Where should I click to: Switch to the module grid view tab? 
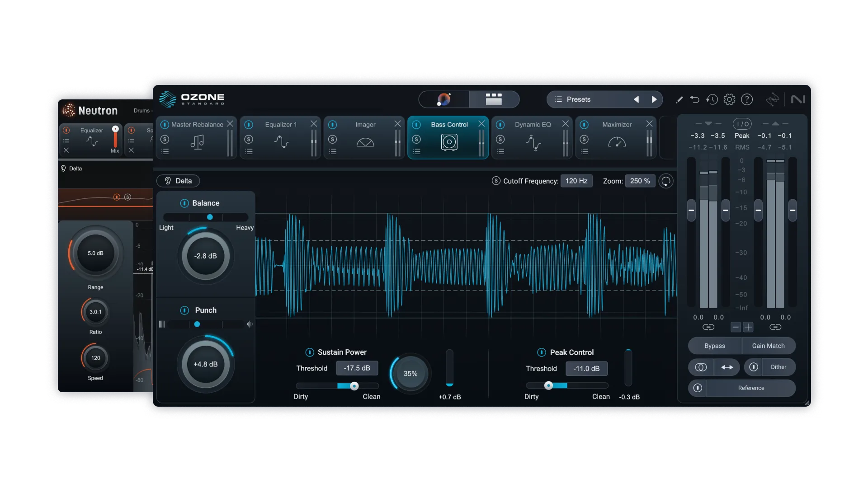coord(494,99)
